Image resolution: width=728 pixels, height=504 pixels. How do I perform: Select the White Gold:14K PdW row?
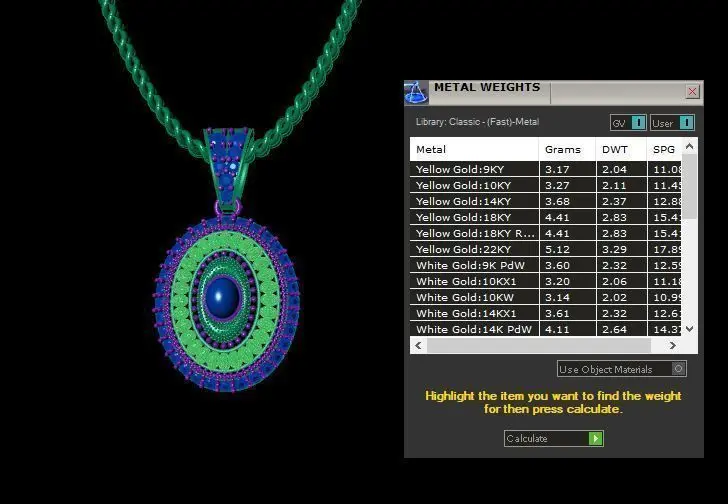[x=546, y=329]
